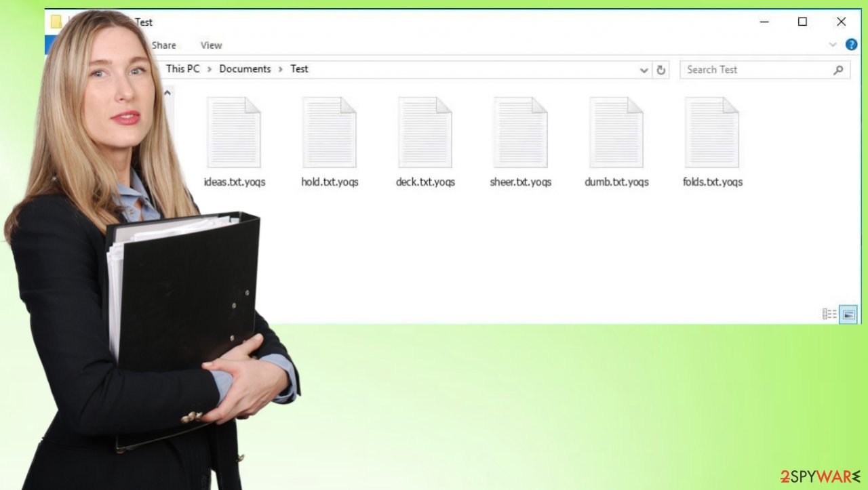Expand the chevron after Documents
Screen dimensions: 868x490
pyautogui.click(x=281, y=69)
